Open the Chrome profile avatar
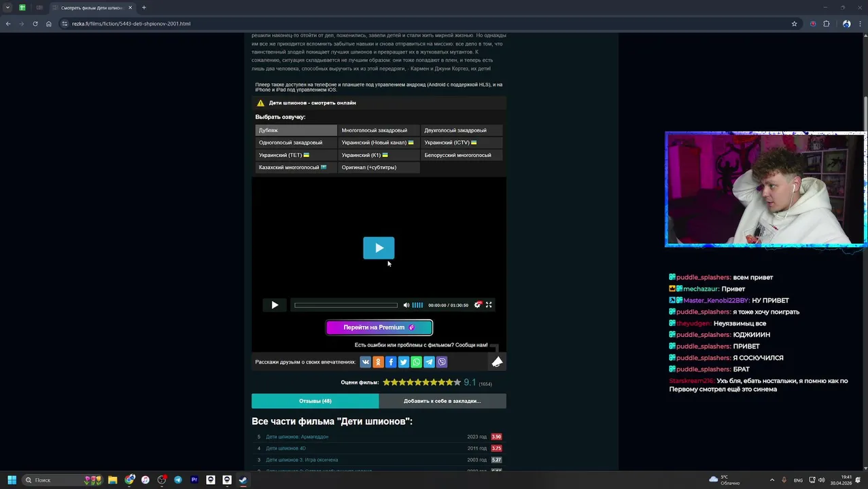Viewport: 868px width, 489px height. click(x=846, y=24)
